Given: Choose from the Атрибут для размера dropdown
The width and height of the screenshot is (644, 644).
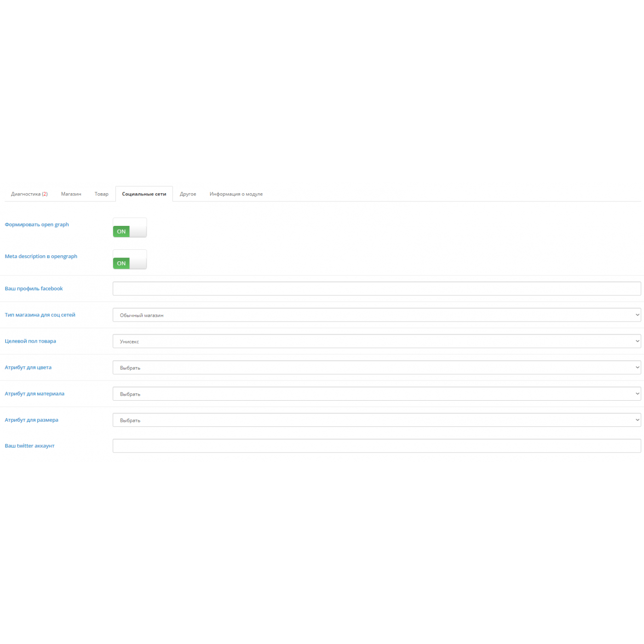Looking at the screenshot, I should [376, 420].
